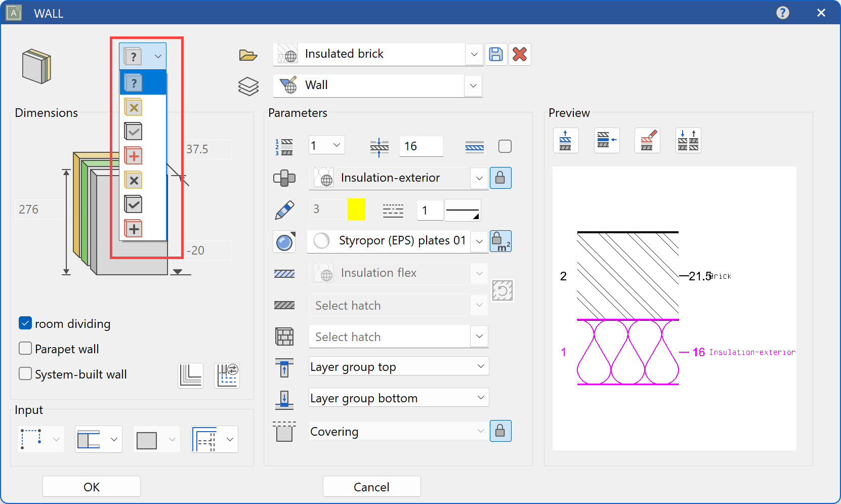841x504 pixels.
Task: Click the help question mark icon
Action: 782,13
